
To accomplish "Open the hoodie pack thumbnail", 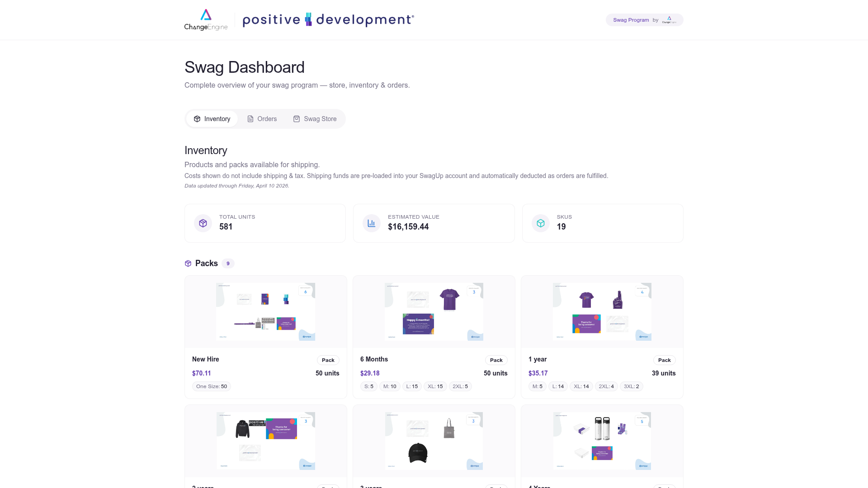I will pos(266,441).
